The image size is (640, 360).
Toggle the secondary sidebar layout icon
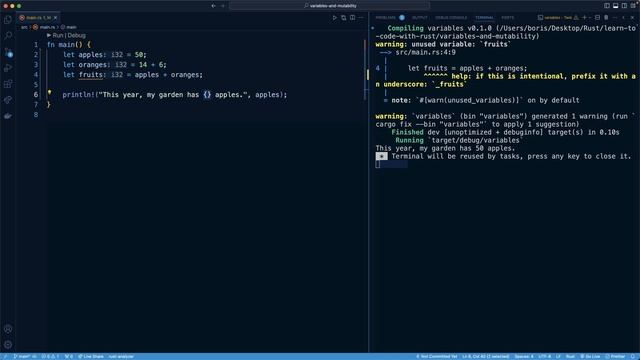(x=624, y=6)
